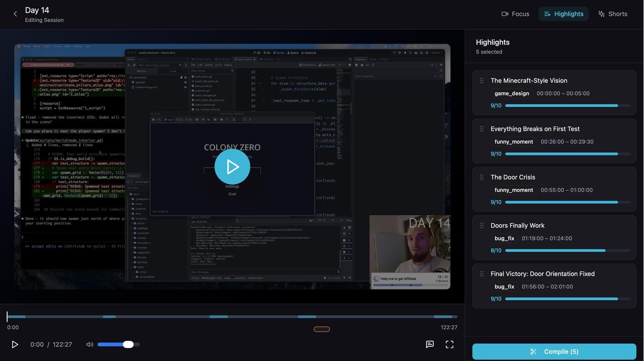Click the bug_fix tag under Doors Finally Work
Image resolution: width=644 pixels, height=361 pixels.
point(504,239)
